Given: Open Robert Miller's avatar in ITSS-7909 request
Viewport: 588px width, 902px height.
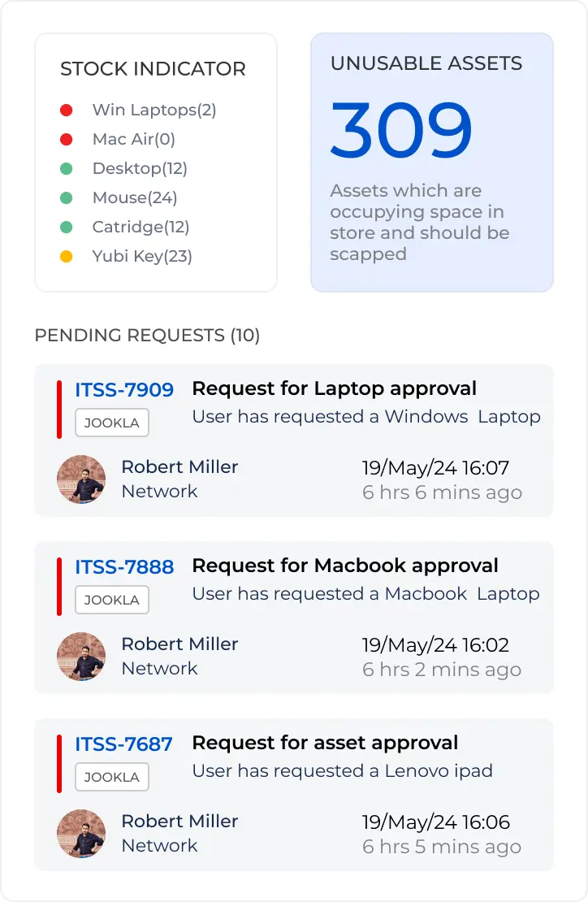Looking at the screenshot, I should [x=81, y=479].
